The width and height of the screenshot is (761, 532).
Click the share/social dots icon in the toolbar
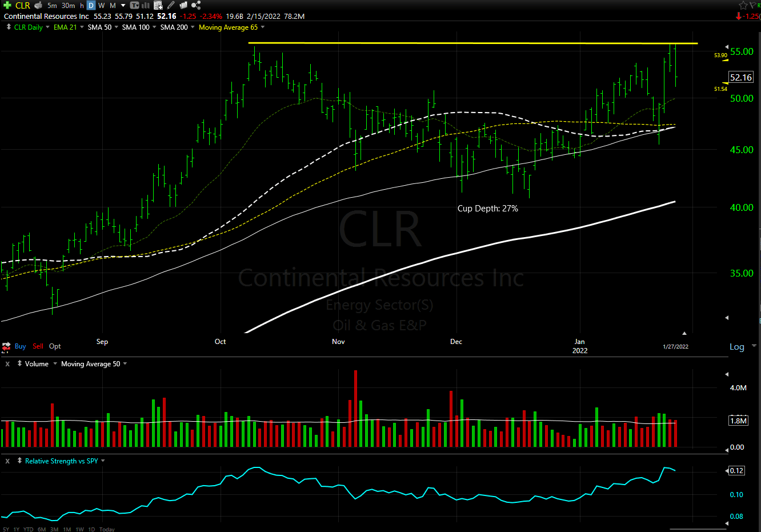[x=196, y=6]
